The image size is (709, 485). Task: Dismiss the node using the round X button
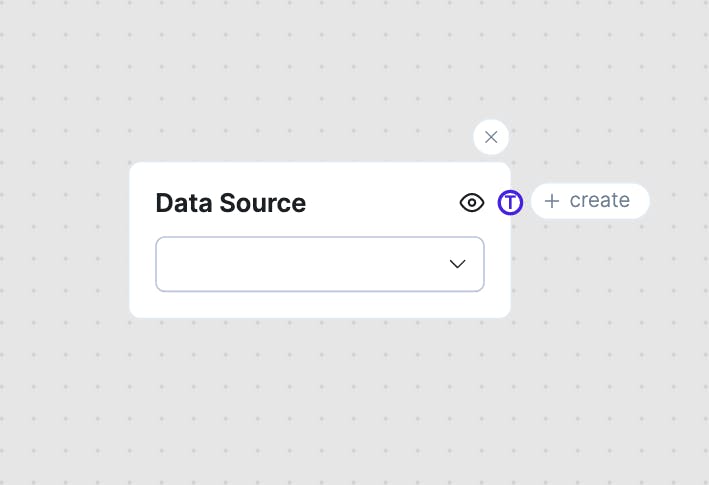[491, 137]
